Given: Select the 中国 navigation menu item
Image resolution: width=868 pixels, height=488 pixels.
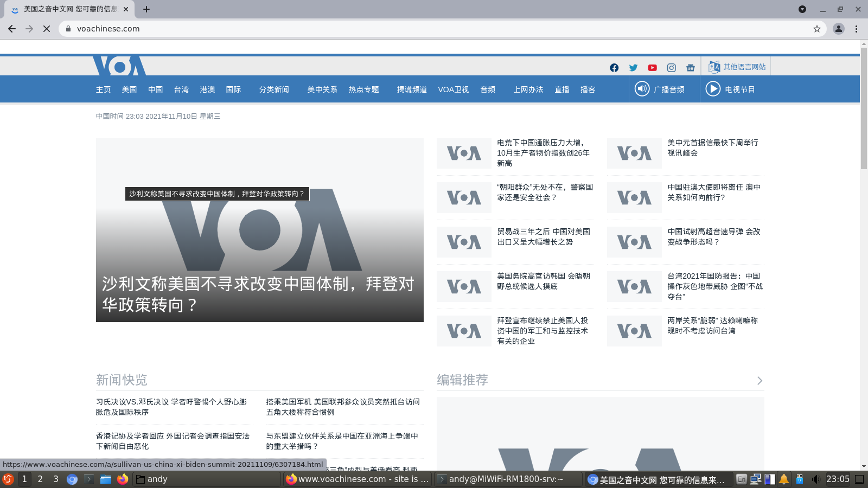Looking at the screenshot, I should pos(155,89).
